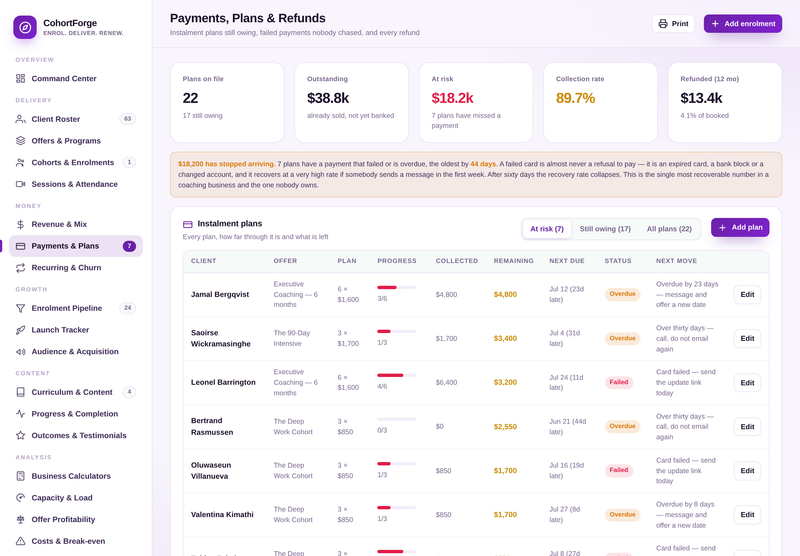Image resolution: width=800 pixels, height=556 pixels.
Task: Click Jamal Bergqvist's 3/6 progress bar
Action: (396, 288)
